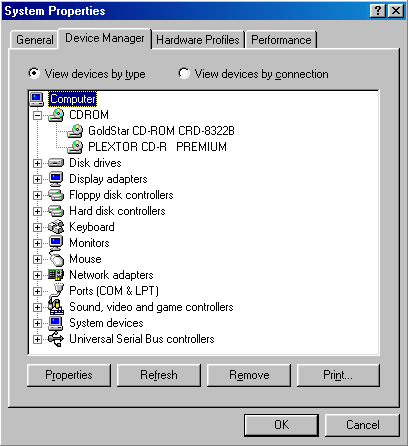Click the question mark help button

pyautogui.click(x=378, y=11)
